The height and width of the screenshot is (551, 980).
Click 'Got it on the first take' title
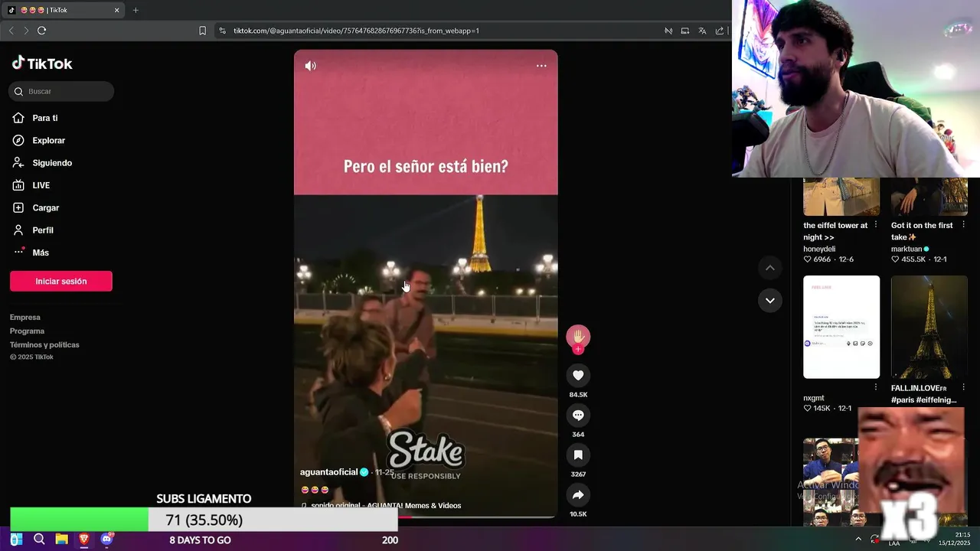[922, 231]
